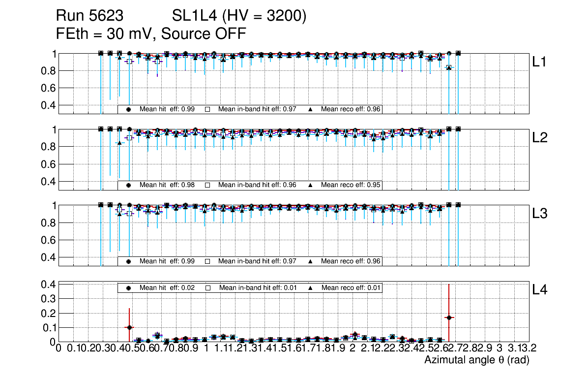Image resolution: width=588 pixels, height=380 pixels.
Task: Select 'Mean in-band hit eff: 0.96' legend entry
Action: point(257,185)
